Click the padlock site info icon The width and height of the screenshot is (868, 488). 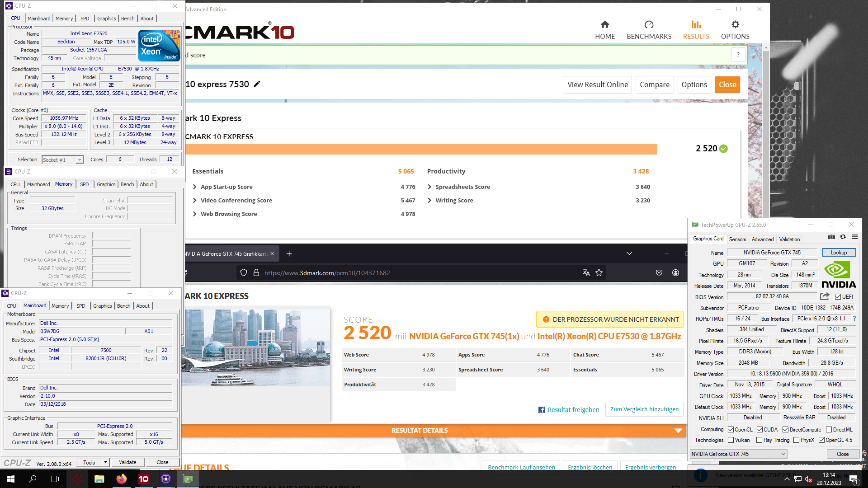[x=256, y=272]
